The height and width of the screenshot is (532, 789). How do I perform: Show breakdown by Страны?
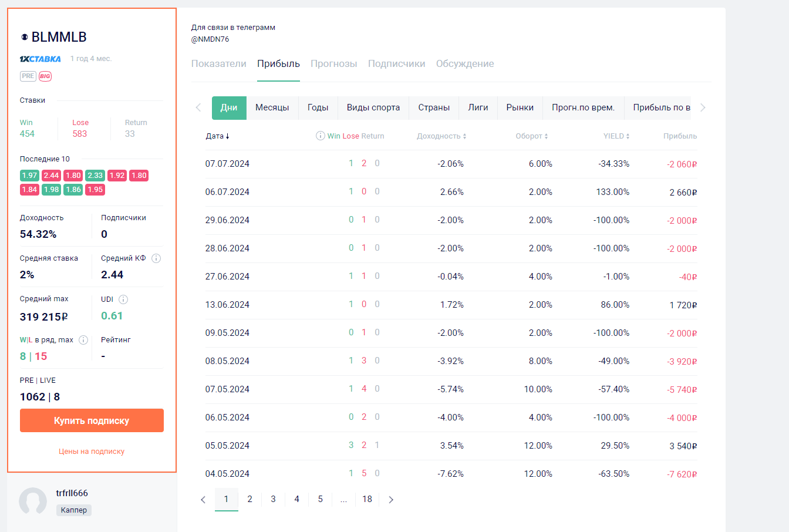434,107
